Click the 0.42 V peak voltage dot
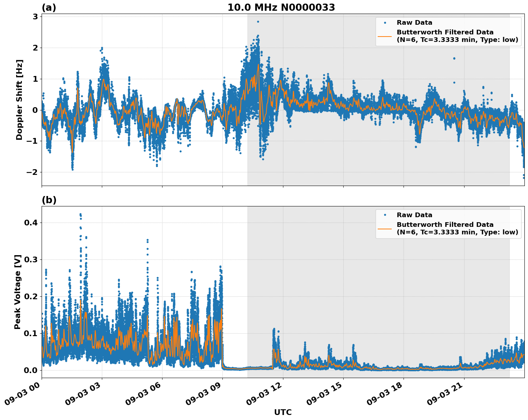The image size is (528, 420). pos(81,214)
